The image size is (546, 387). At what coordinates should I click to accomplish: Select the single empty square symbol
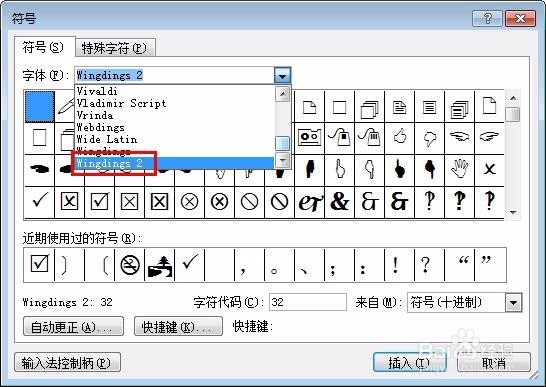pos(340,107)
